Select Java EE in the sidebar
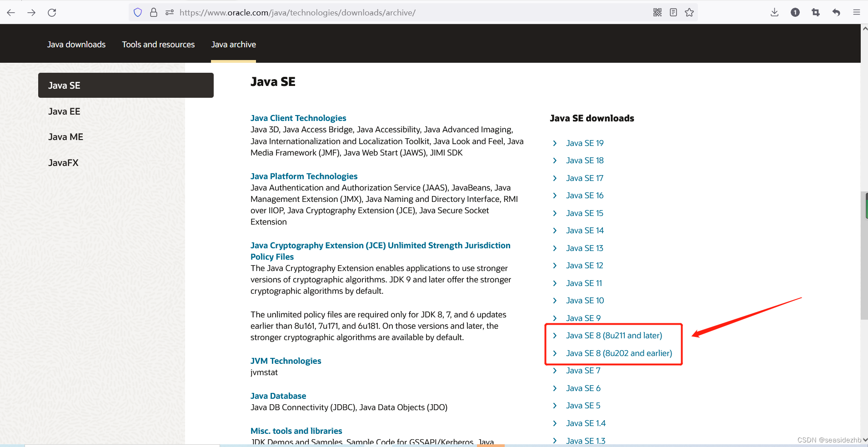The height and width of the screenshot is (447, 868). 64,111
